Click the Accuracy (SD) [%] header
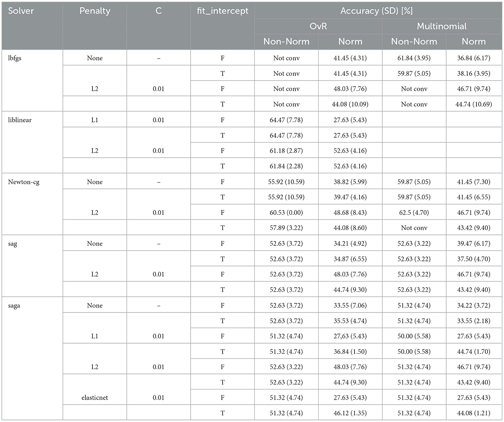This screenshot has width=504, height=422. [x=376, y=11]
